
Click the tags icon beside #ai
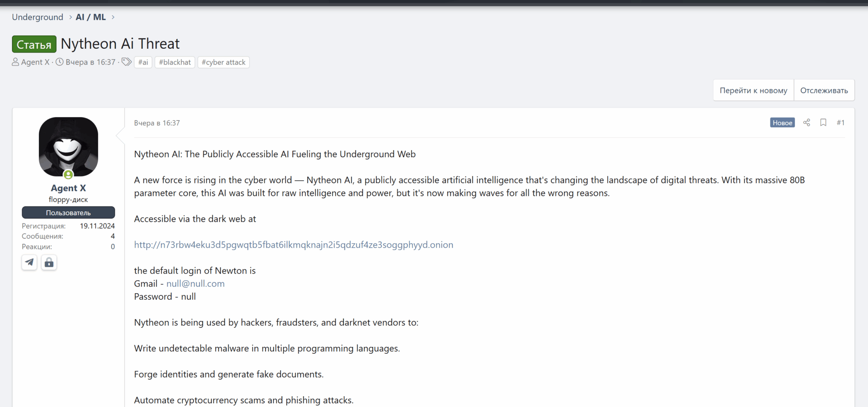pos(126,62)
